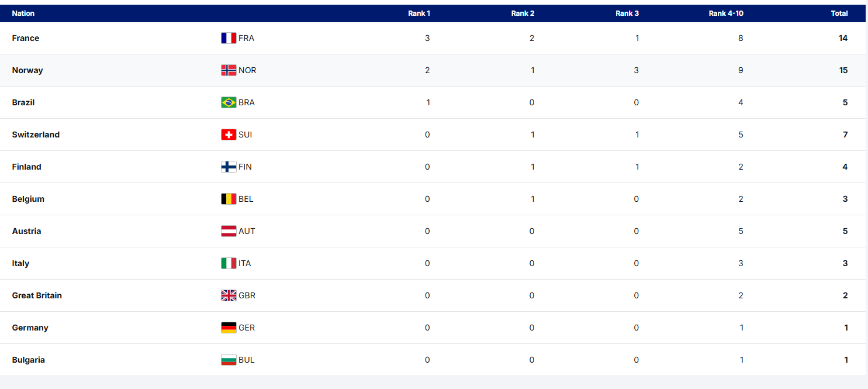Click the Finland flag icon

(x=229, y=167)
